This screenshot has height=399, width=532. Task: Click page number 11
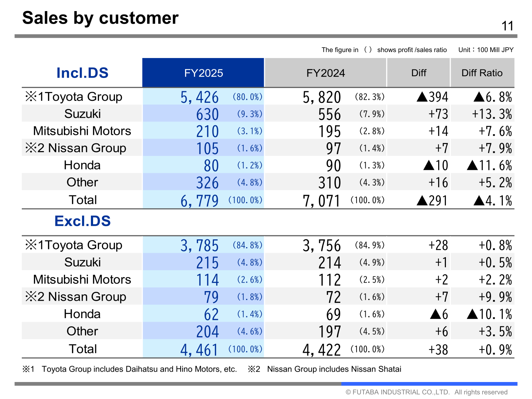[508, 26]
